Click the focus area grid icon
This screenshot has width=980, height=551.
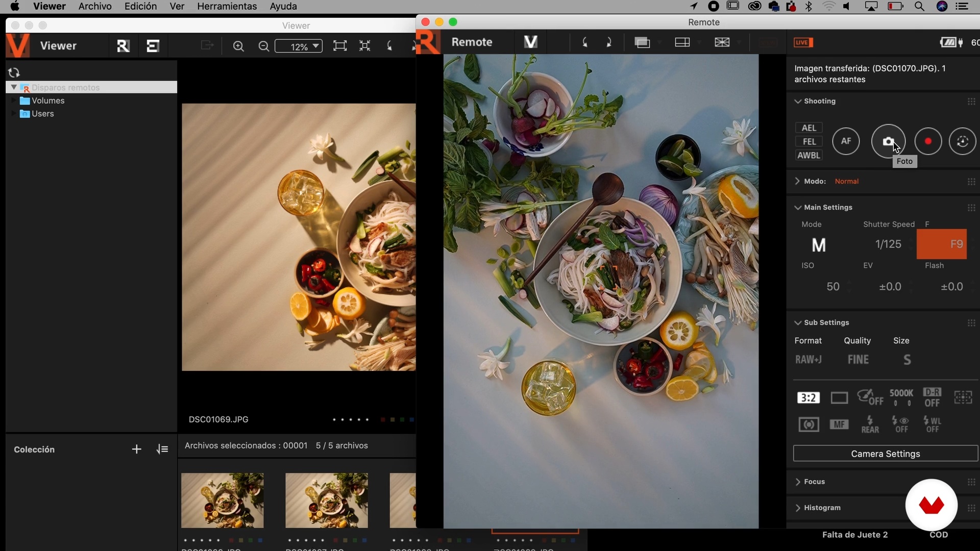963,397
